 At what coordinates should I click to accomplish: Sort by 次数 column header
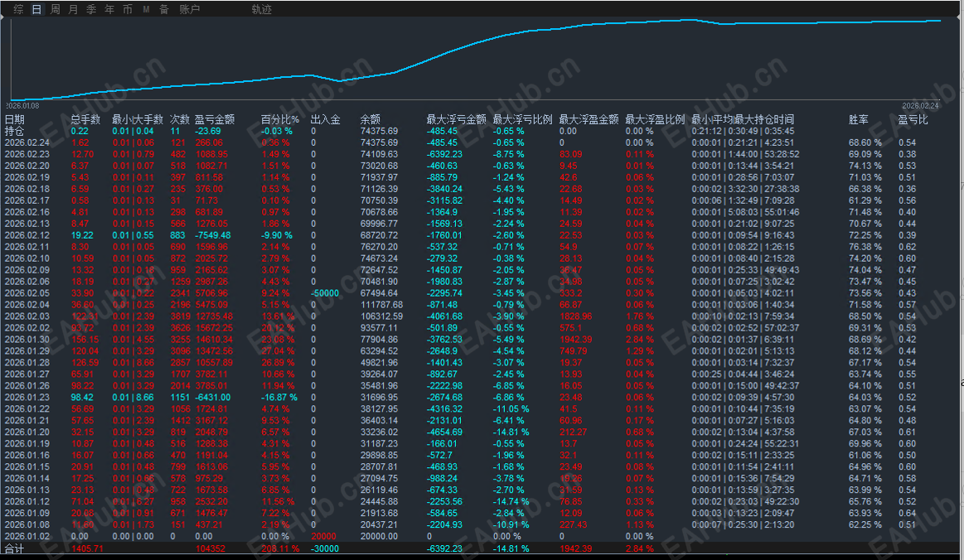tap(180, 119)
